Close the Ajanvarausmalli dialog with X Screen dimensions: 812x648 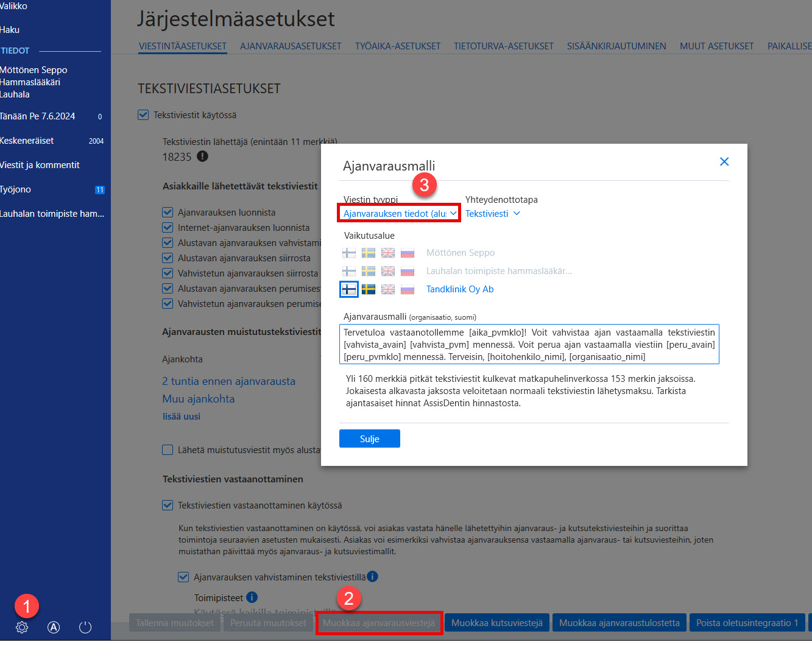point(724,161)
